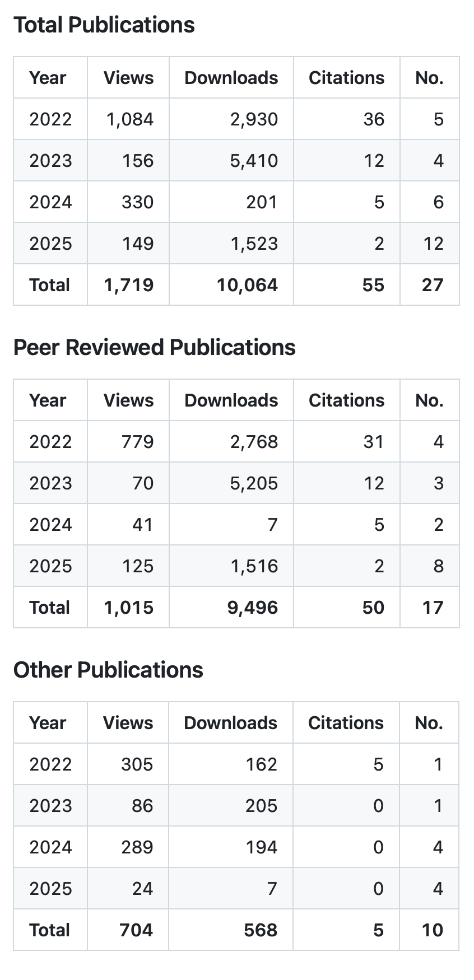474x980 pixels.
Task: Select Citations column header in Other Publications table
Action: (346, 723)
